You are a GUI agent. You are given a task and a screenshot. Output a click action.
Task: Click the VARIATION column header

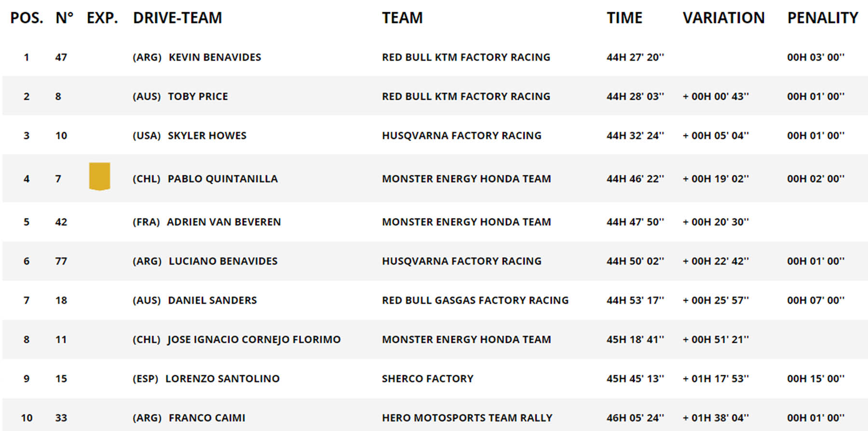click(x=724, y=18)
